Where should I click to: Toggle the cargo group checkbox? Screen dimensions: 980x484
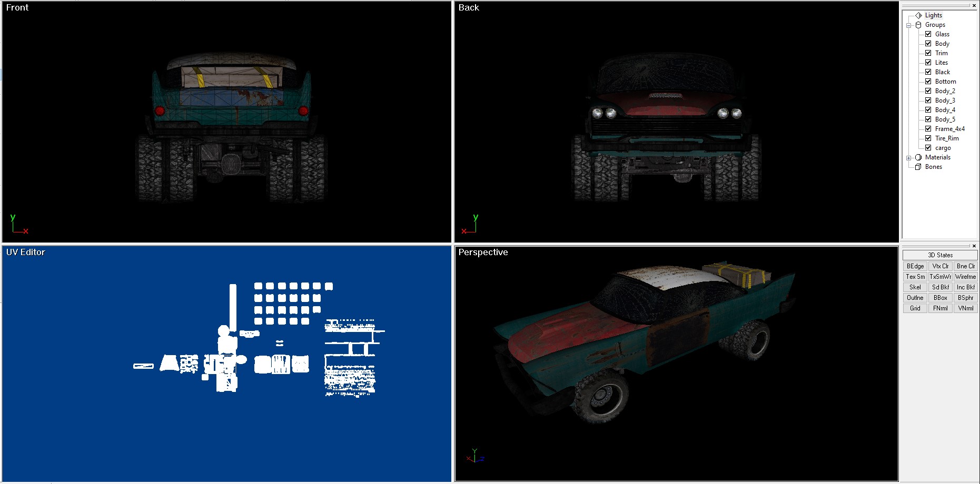[928, 148]
